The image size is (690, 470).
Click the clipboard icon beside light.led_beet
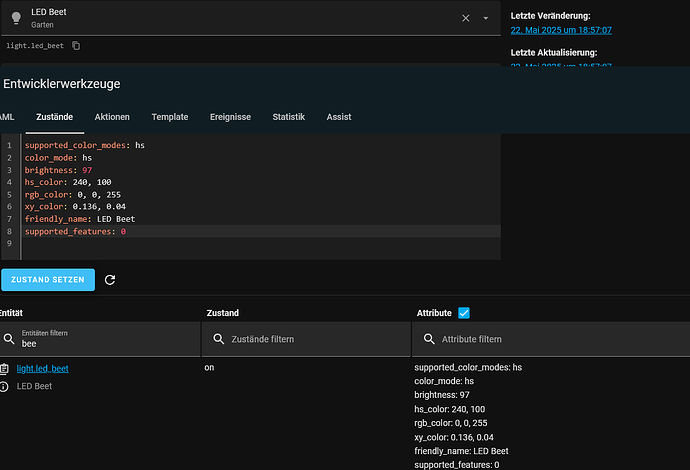click(4, 368)
